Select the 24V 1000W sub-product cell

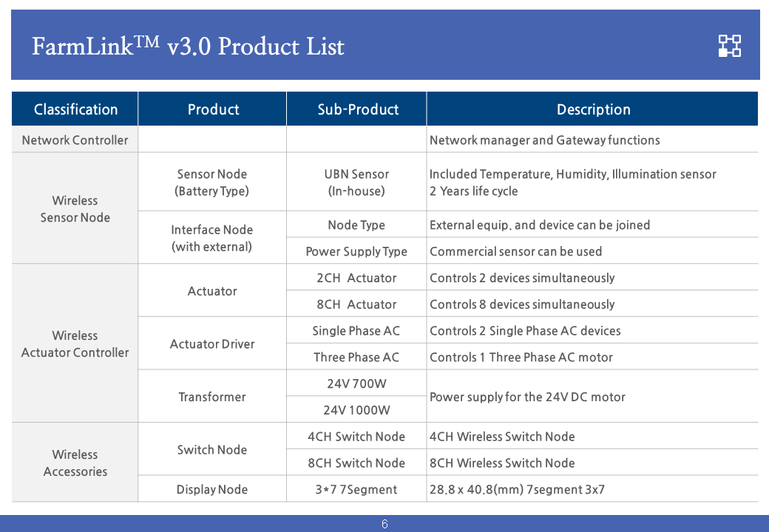356,410
